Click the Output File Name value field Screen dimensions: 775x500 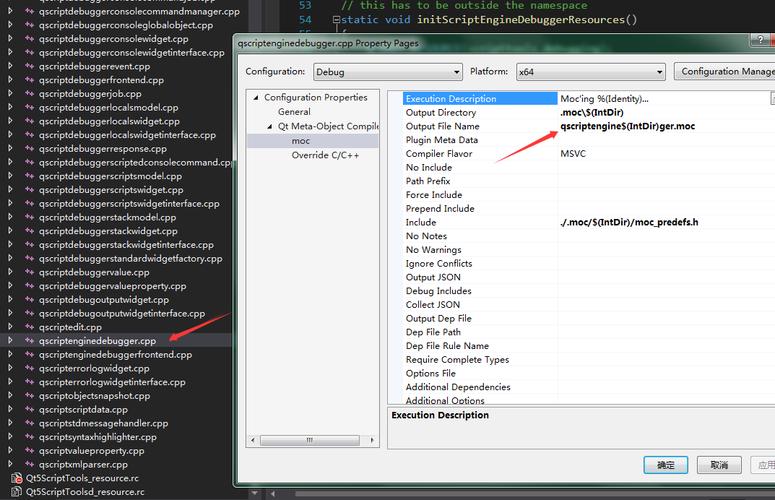pyautogui.click(x=660, y=127)
